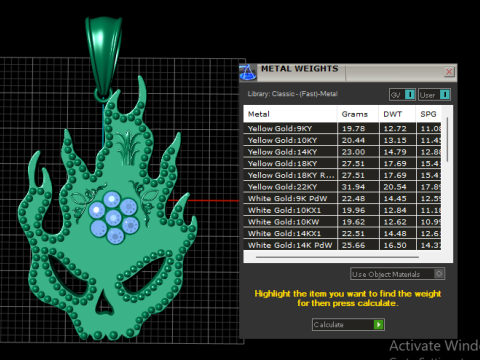480x360 pixels.
Task: Select the Yellow Gold:18KY R... row
Action: (x=342, y=175)
